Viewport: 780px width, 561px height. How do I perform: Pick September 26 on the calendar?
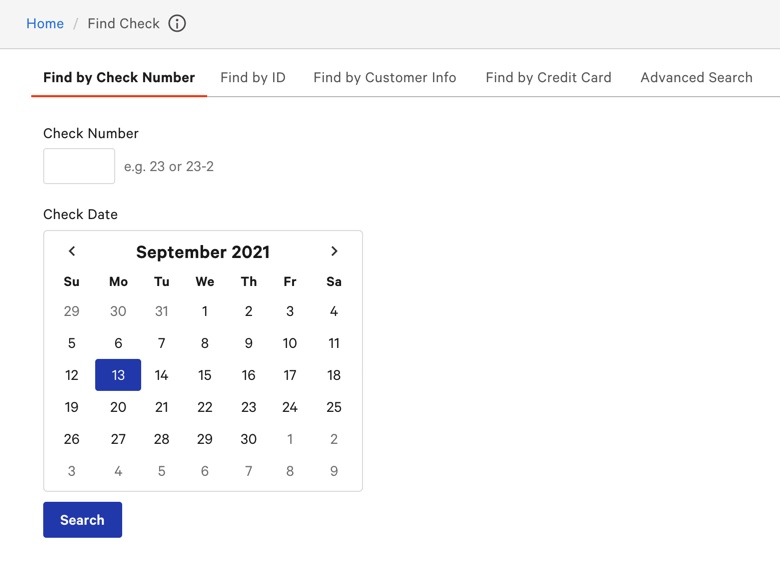(x=72, y=439)
